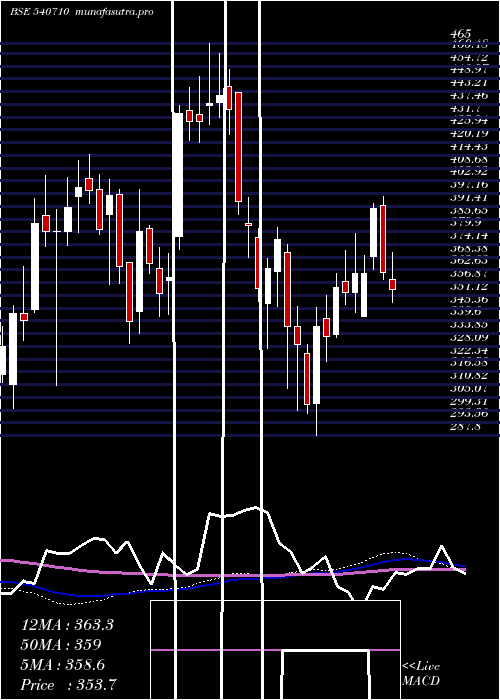Click the 443.21 price level label
500x700 pixels.
tap(468, 83)
